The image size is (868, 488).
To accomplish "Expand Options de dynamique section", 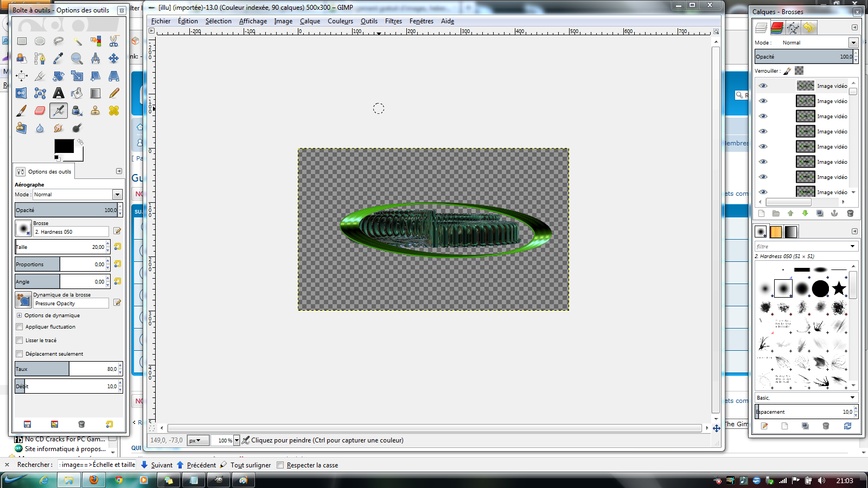I will 20,315.
